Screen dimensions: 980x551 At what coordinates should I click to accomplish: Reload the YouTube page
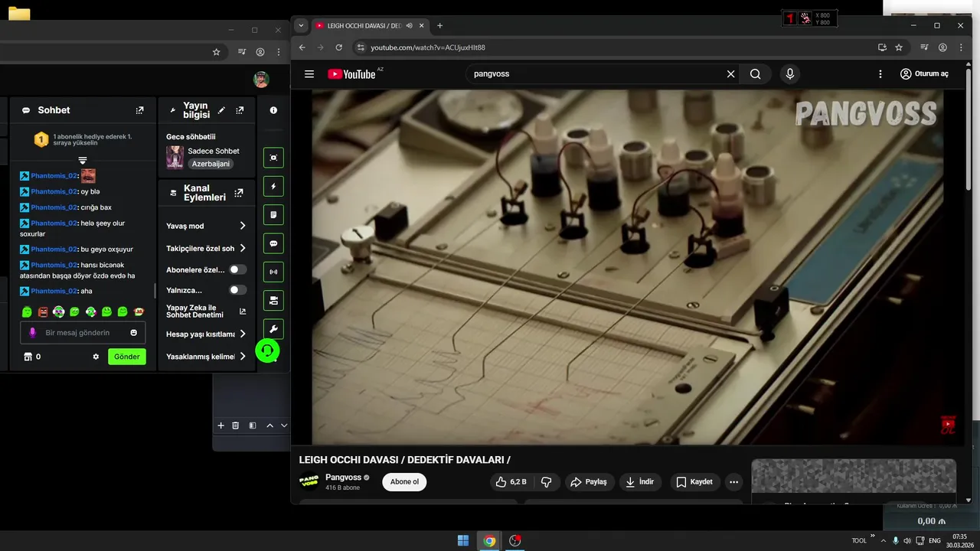[x=339, y=47]
